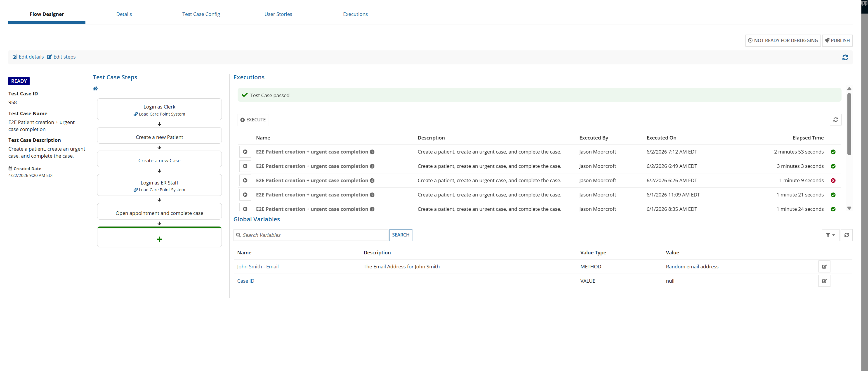Show info for the 6:26 AM execution

click(372, 180)
